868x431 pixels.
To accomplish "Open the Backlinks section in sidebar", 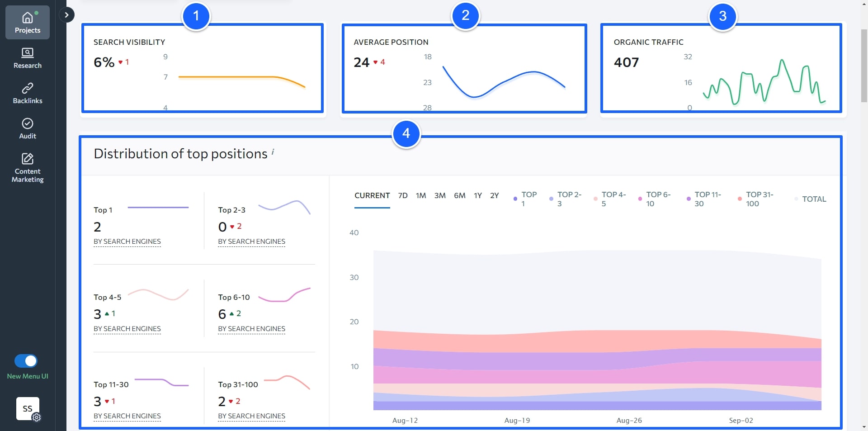I will [x=28, y=94].
